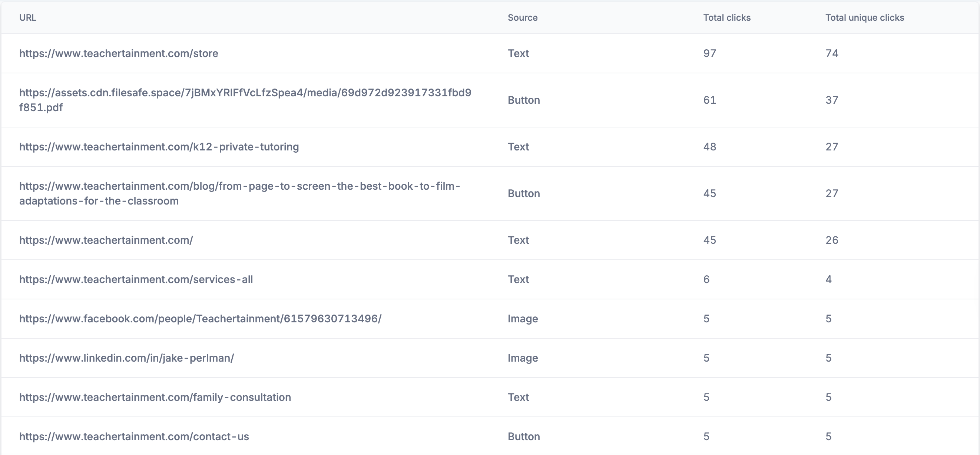The width and height of the screenshot is (980, 455).
Task: Click the contact-us URL
Action: pos(135,436)
